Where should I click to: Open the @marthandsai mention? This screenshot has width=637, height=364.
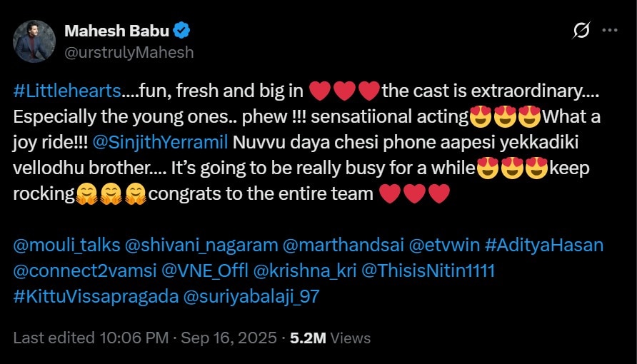pos(343,246)
